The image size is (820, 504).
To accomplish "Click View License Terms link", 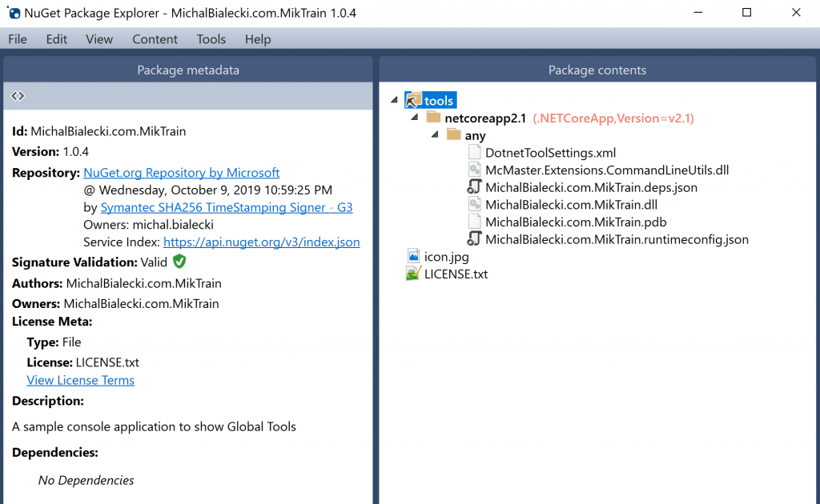I will click(x=81, y=380).
